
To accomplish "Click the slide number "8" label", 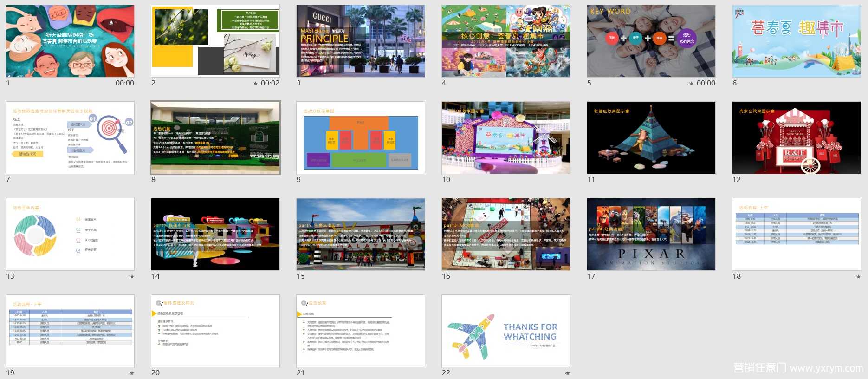I will tap(153, 180).
